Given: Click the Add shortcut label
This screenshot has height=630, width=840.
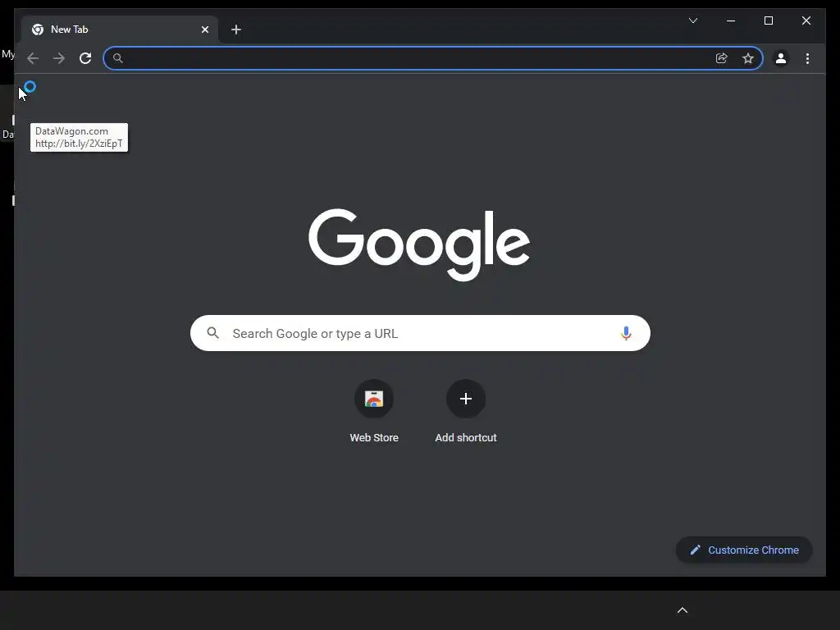Looking at the screenshot, I should click(x=466, y=438).
